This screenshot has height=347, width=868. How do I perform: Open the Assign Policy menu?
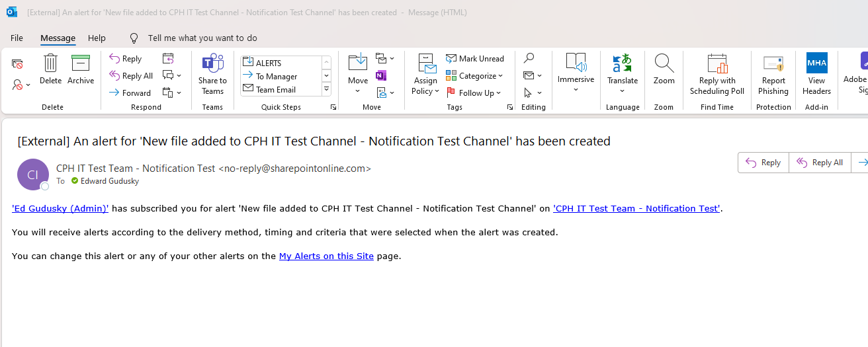point(425,75)
